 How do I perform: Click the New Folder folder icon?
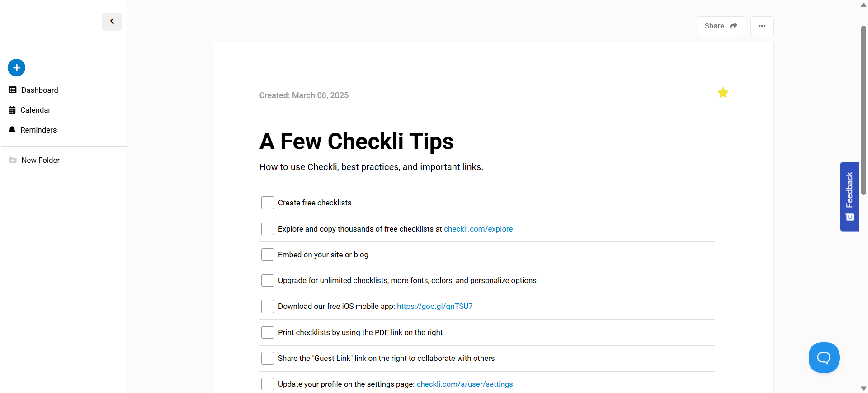(x=13, y=160)
